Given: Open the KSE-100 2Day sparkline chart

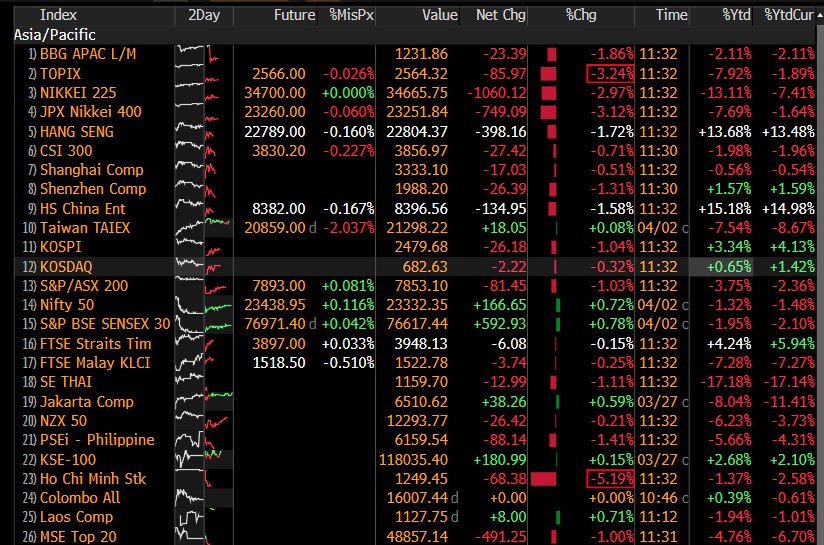Looking at the screenshot, I should [204, 460].
